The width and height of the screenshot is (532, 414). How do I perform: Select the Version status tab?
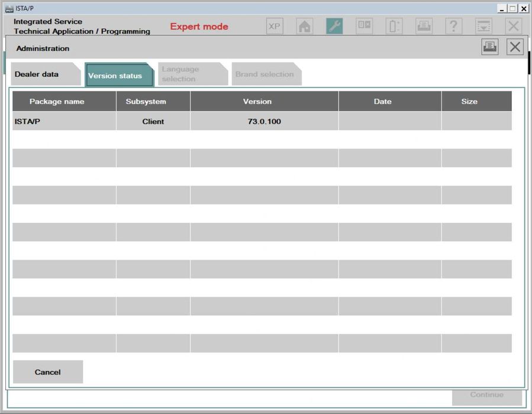(x=119, y=75)
